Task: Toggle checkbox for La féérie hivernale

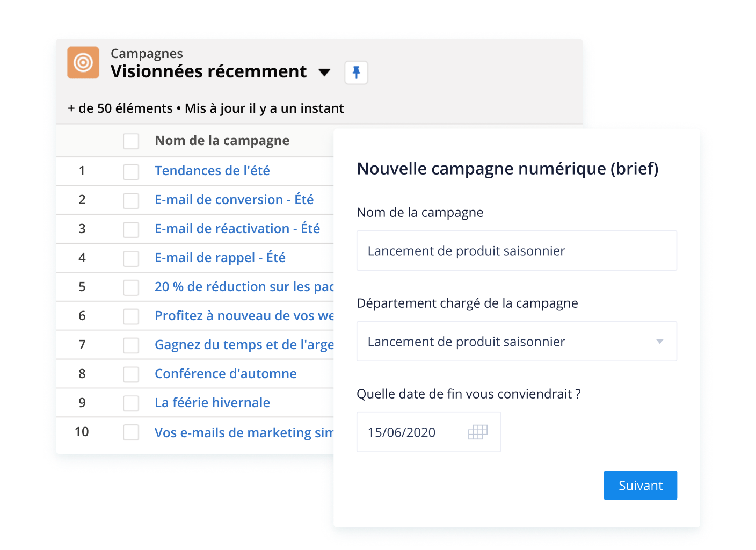Action: pyautogui.click(x=131, y=403)
